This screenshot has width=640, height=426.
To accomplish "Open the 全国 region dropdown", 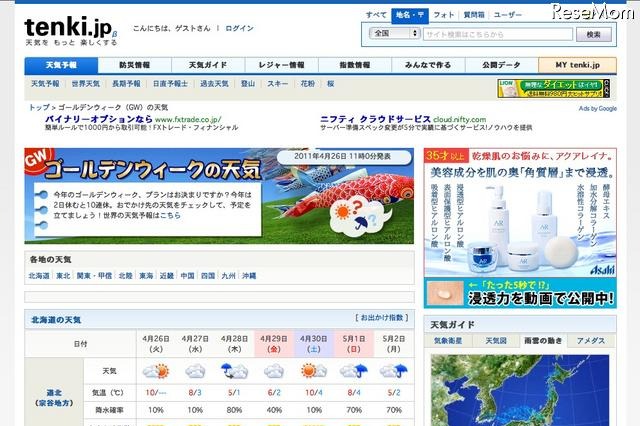I will [394, 33].
